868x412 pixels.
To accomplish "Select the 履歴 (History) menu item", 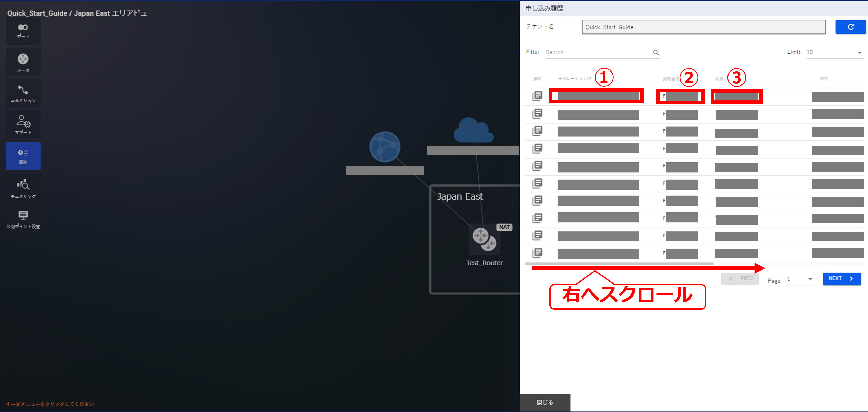I will tap(23, 156).
